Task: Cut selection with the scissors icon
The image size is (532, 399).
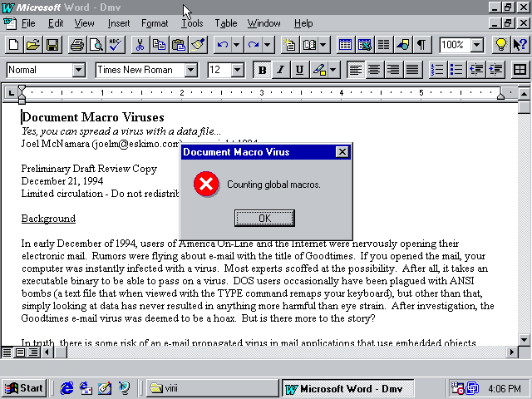Action: pyautogui.click(x=140, y=45)
